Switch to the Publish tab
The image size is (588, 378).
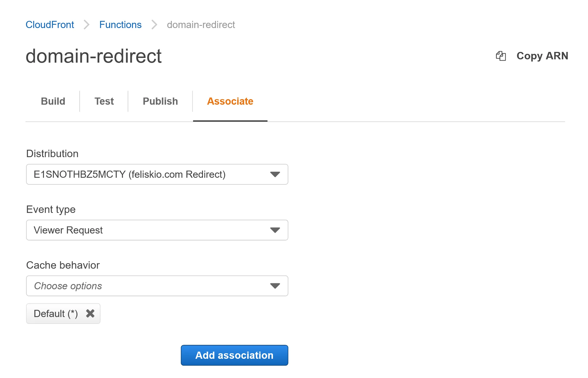pyautogui.click(x=161, y=102)
